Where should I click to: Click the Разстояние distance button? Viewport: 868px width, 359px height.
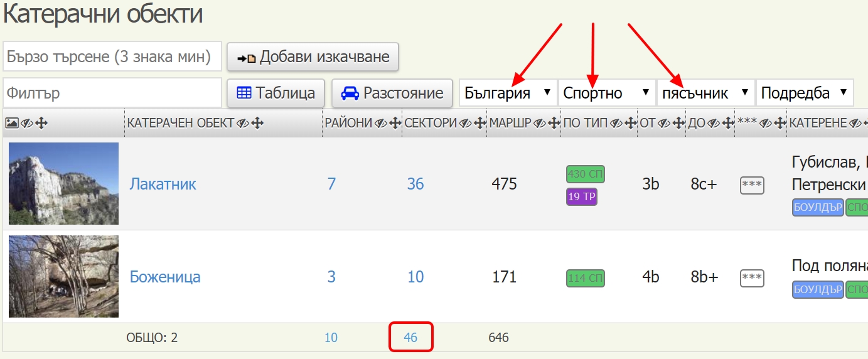click(392, 93)
